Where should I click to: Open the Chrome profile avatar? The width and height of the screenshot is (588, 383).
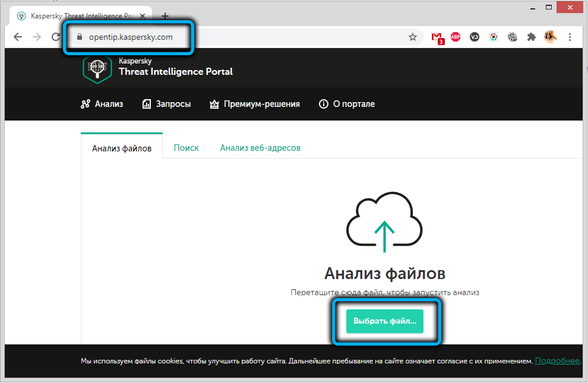coord(551,37)
